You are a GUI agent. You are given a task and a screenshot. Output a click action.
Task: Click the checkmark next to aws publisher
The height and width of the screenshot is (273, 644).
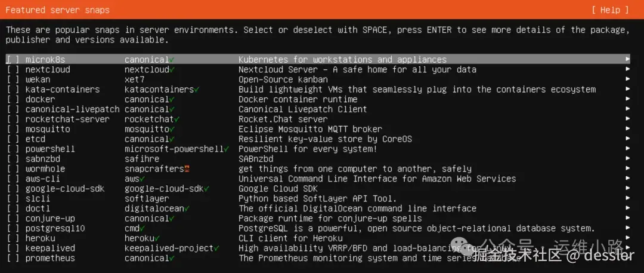pos(142,179)
